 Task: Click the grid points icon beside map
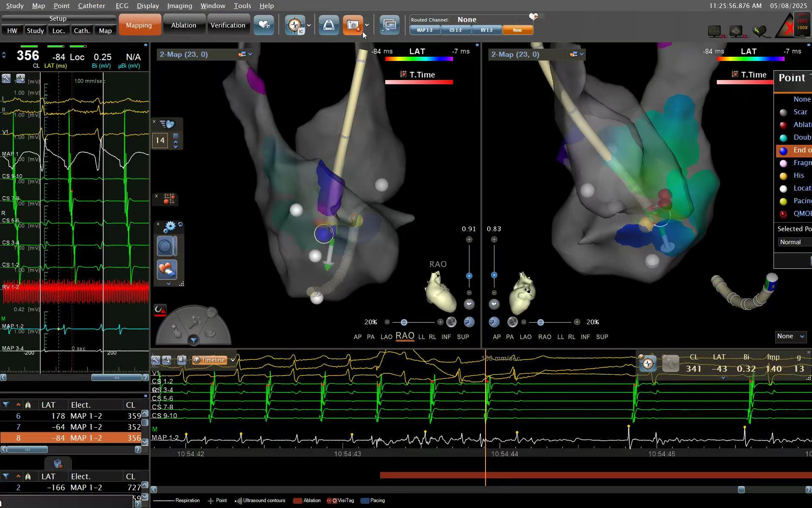pos(169,199)
